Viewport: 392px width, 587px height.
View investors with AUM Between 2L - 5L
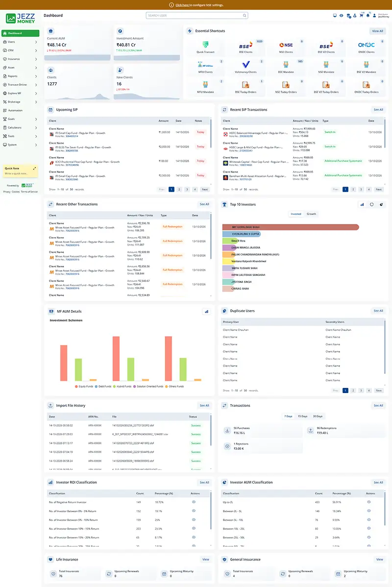369,511
